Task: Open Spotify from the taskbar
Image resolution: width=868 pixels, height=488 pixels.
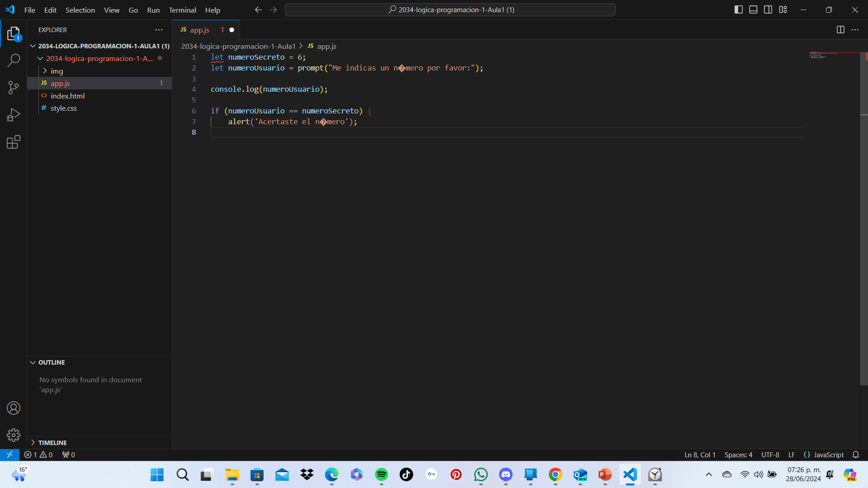Action: pos(382,474)
